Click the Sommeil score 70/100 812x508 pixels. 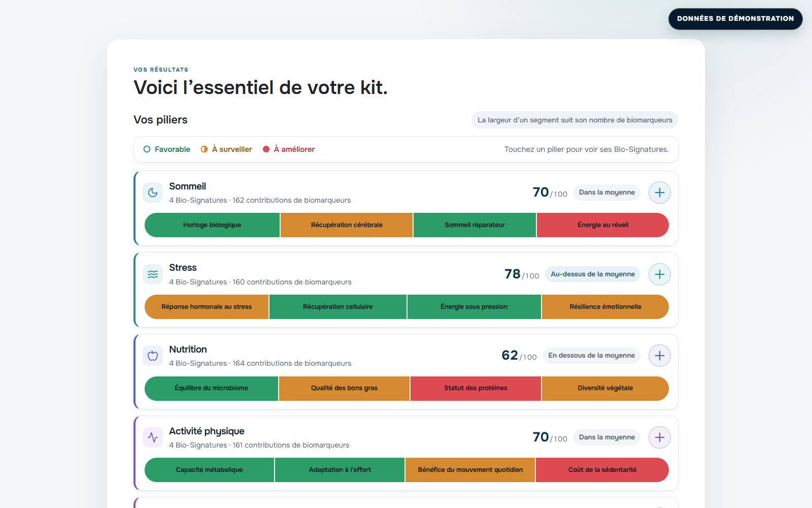(x=550, y=193)
